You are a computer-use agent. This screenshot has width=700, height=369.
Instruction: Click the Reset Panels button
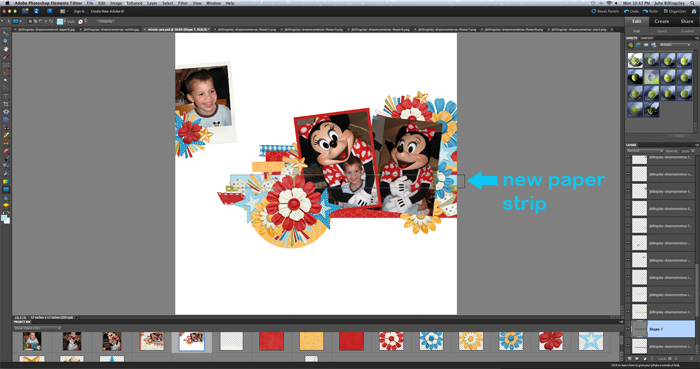605,11
